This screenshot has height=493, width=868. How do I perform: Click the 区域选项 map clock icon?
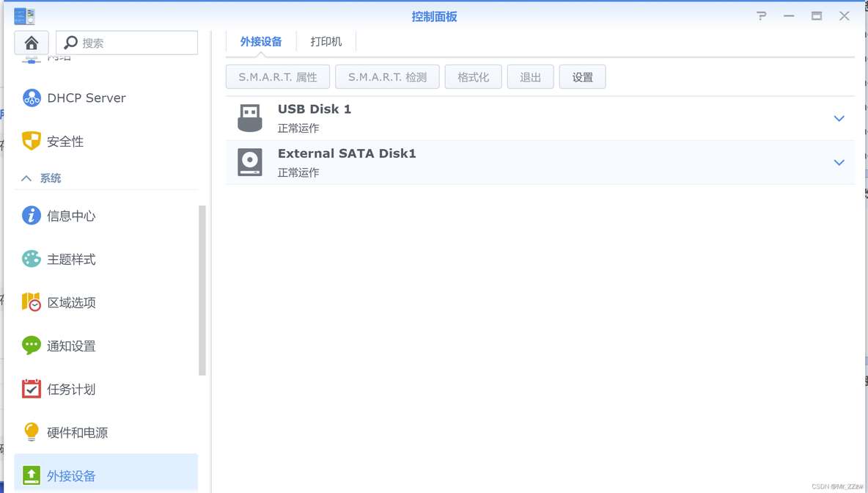(x=32, y=302)
